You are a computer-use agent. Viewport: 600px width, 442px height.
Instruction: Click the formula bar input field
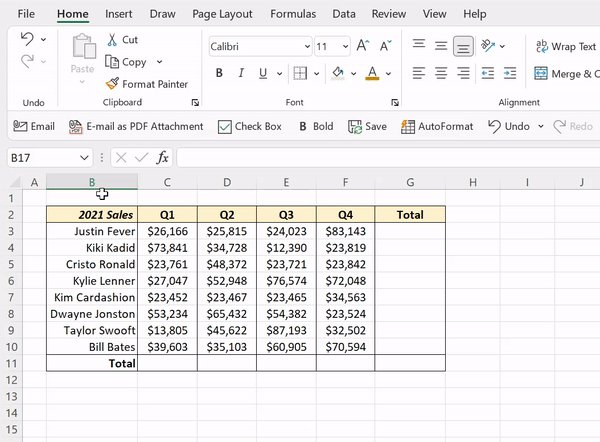388,157
